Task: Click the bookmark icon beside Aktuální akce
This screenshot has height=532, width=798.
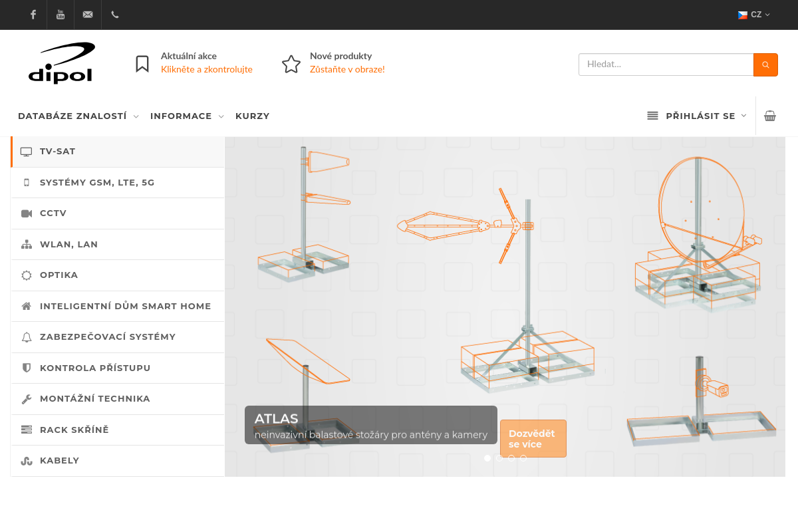Action: (x=142, y=64)
